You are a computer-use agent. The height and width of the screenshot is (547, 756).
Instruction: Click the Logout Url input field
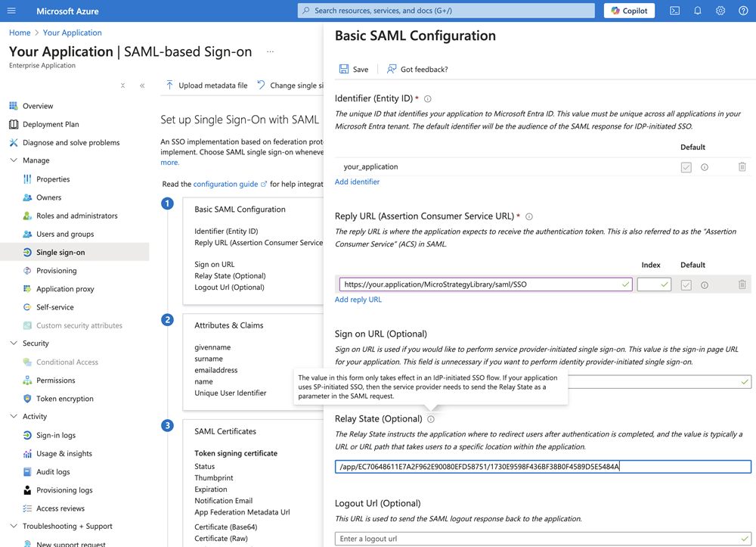pyautogui.click(x=543, y=539)
